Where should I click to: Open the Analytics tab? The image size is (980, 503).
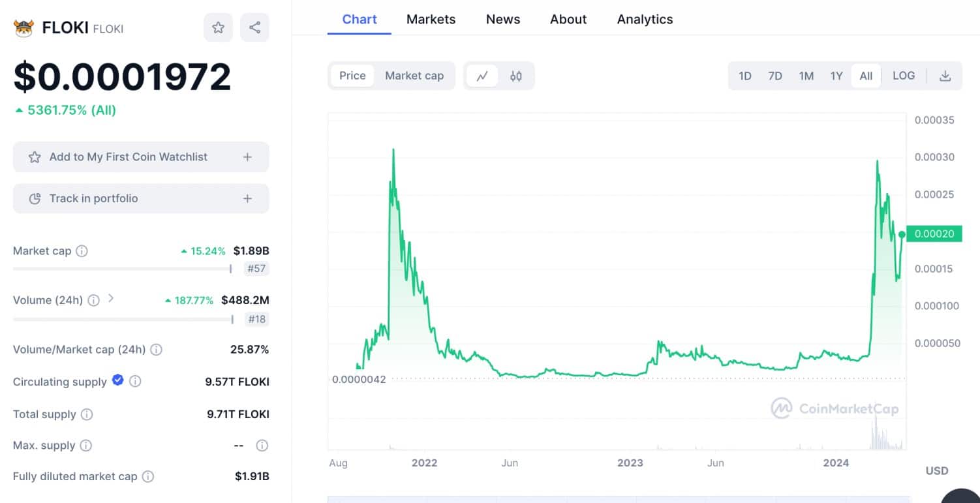click(645, 20)
